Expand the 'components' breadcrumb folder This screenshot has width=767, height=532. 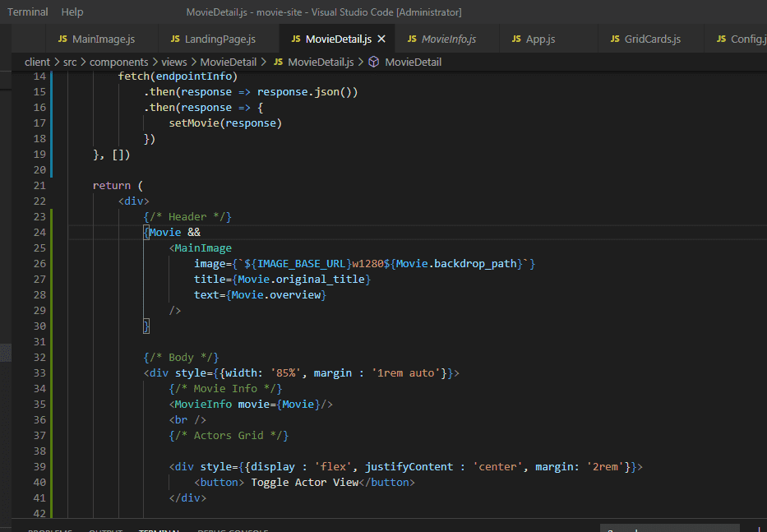(x=119, y=62)
